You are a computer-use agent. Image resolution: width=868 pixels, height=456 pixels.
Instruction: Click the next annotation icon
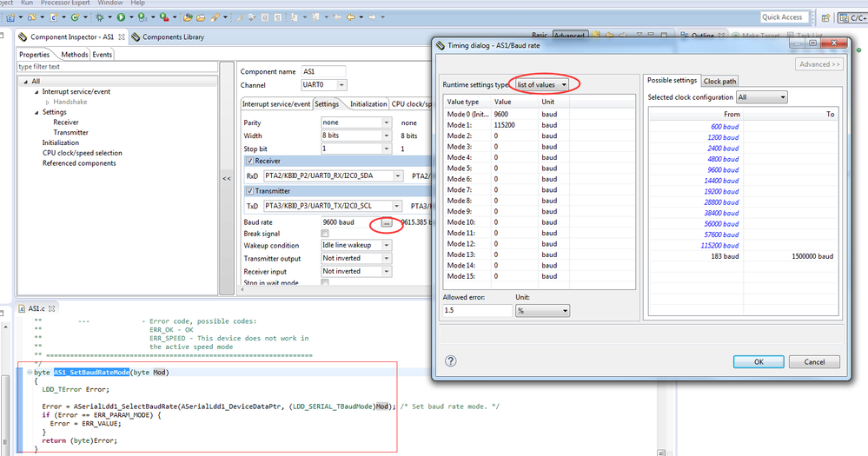(x=294, y=17)
